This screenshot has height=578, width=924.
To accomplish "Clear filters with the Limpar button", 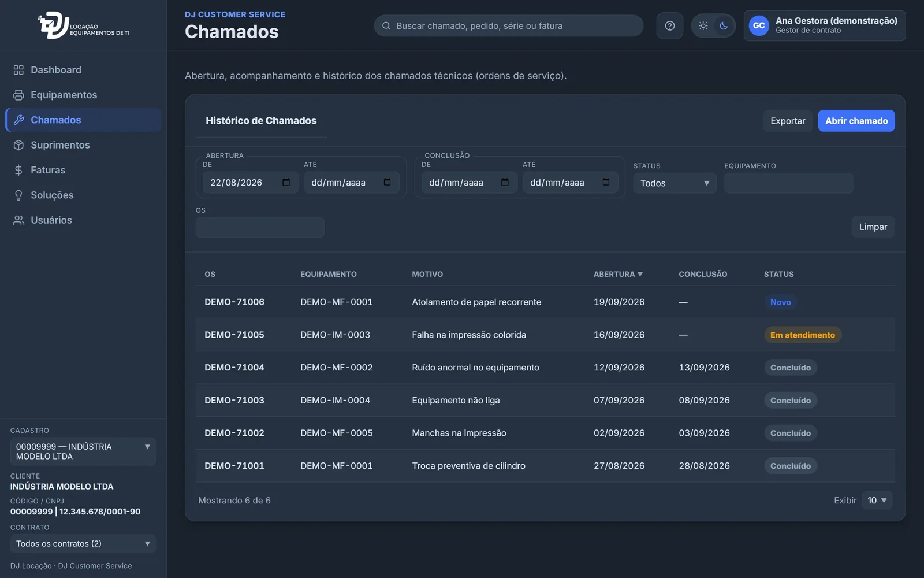I will point(873,227).
